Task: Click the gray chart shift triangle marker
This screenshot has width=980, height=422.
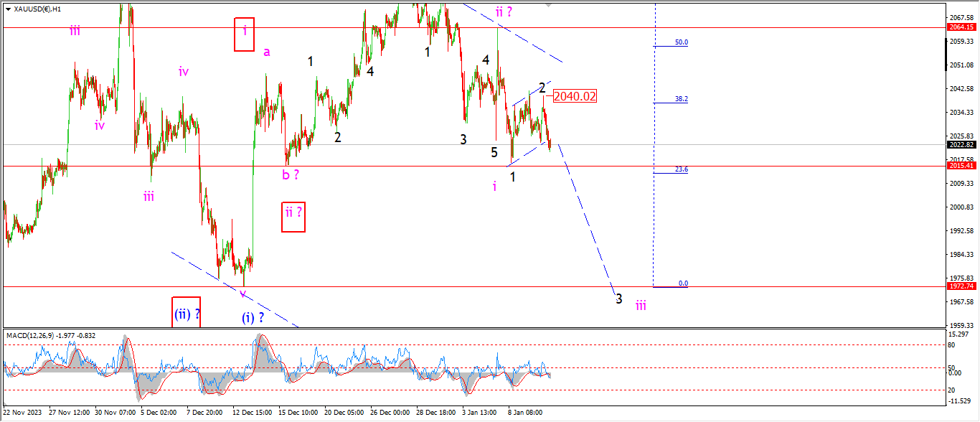Action: coord(550,4)
